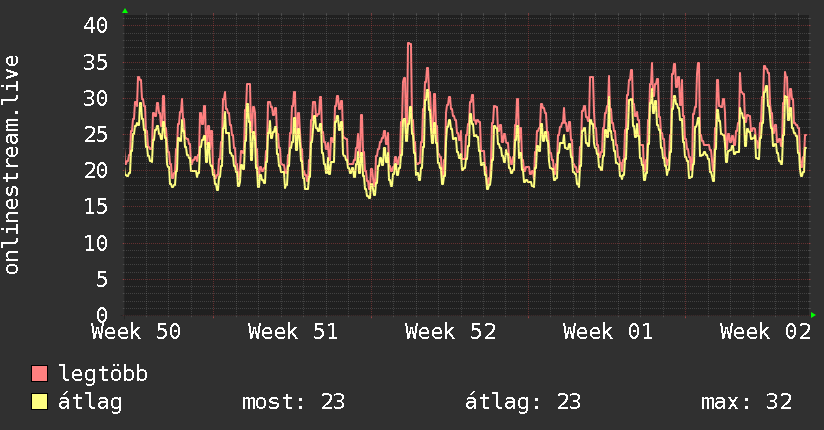Click the 20 y-axis label
The width and height of the screenshot is (824, 430).
point(96,170)
